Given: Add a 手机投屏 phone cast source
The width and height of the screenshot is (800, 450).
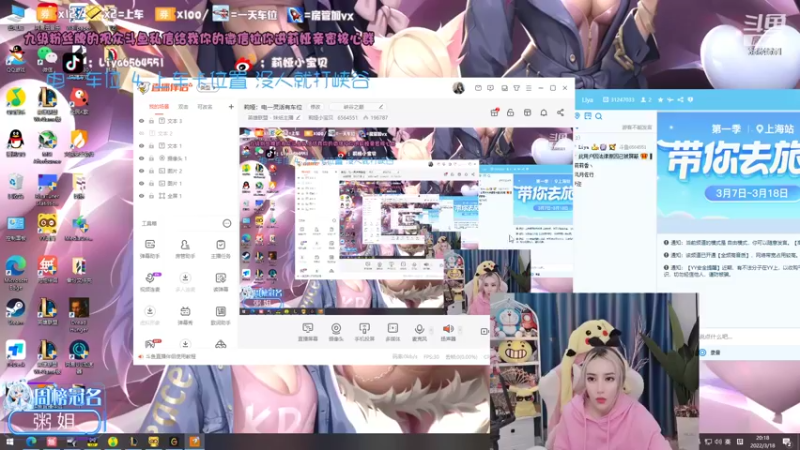Looking at the screenshot, I should (364, 332).
